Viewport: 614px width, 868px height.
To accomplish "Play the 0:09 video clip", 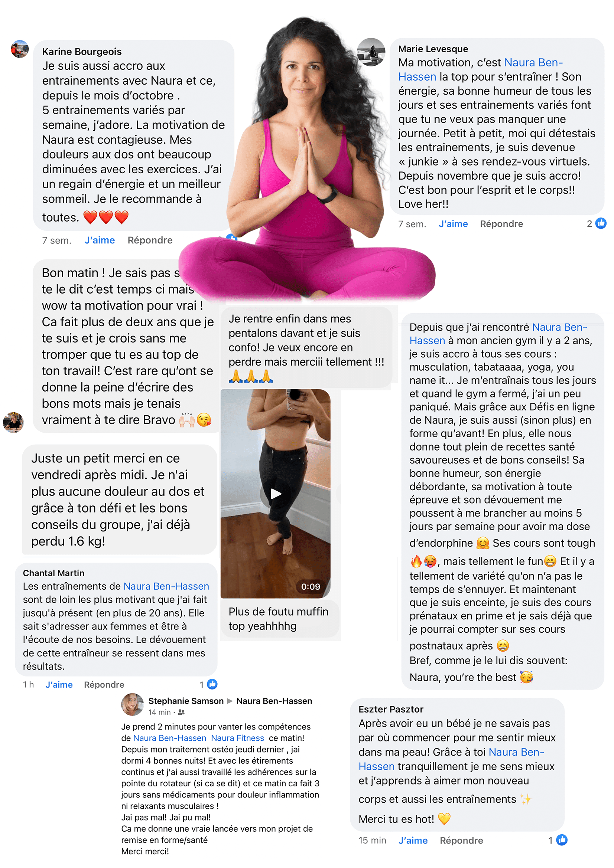I will click(275, 494).
